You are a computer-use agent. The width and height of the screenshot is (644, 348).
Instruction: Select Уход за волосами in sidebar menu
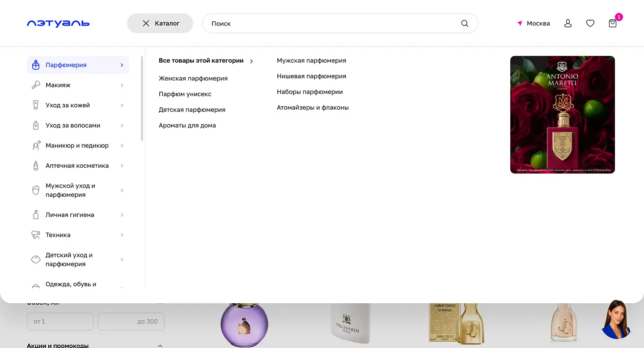point(73,125)
